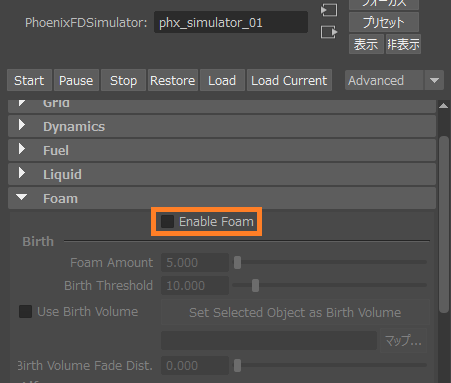This screenshot has width=451, height=383.
Task: Click the Foam Amount value field
Action: [195, 263]
